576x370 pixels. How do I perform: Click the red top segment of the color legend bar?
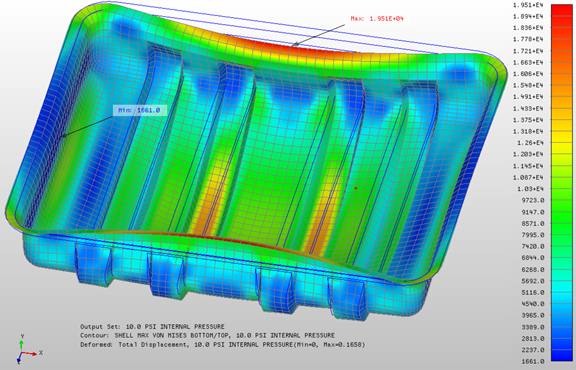[561, 10]
